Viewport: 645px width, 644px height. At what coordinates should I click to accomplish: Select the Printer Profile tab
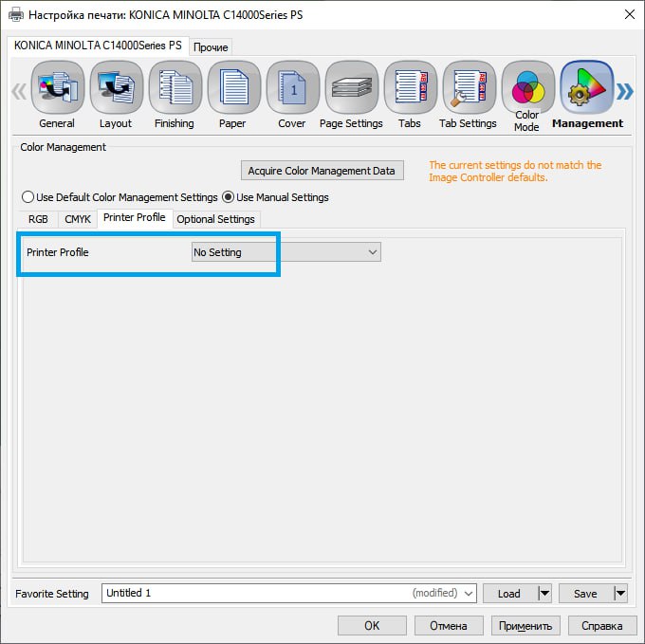[135, 217]
